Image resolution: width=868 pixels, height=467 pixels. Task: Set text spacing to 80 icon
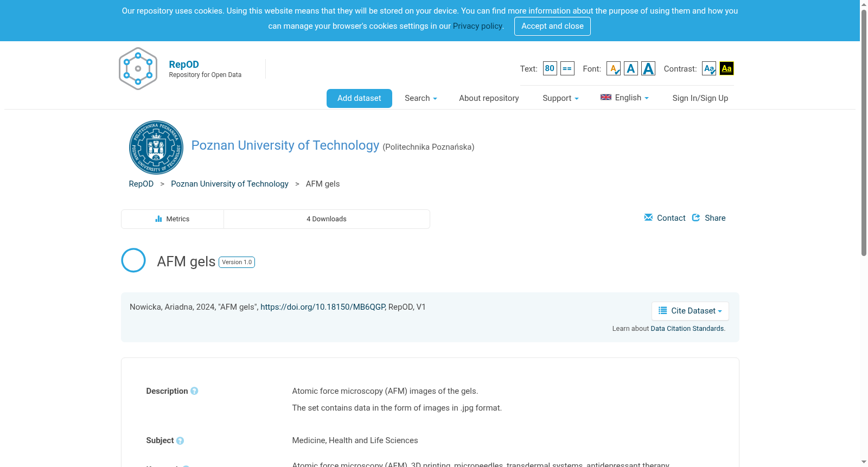(550, 68)
